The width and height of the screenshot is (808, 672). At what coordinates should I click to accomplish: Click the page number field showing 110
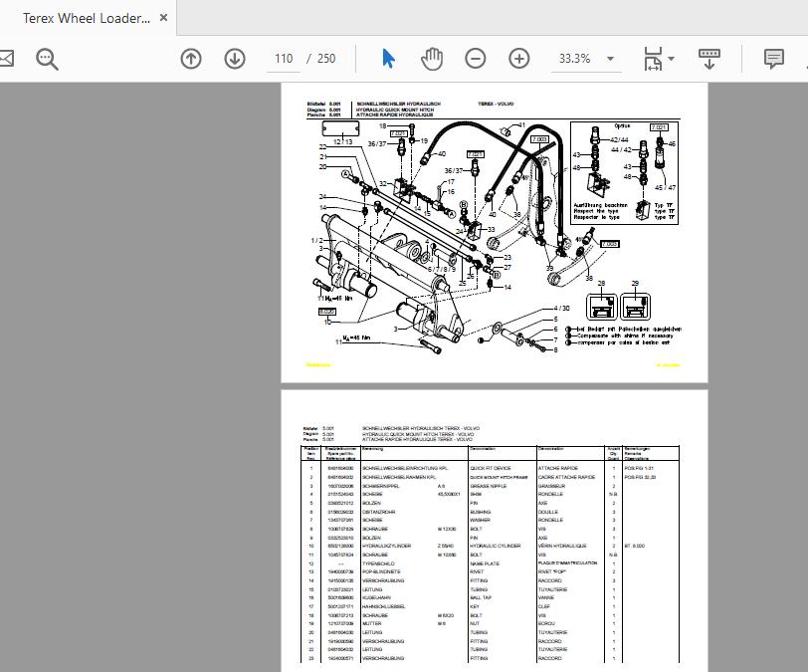coord(284,59)
